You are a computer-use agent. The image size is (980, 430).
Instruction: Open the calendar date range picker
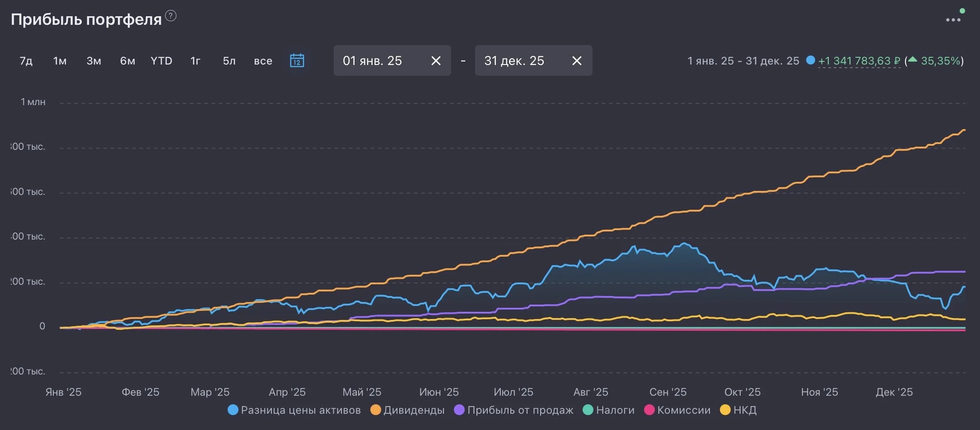(x=297, y=60)
